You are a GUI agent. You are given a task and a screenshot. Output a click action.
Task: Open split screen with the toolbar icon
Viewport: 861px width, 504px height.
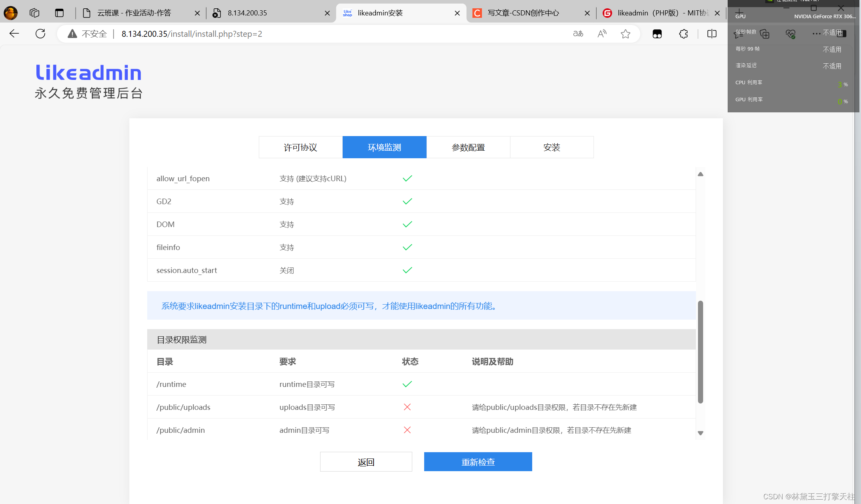pyautogui.click(x=711, y=34)
